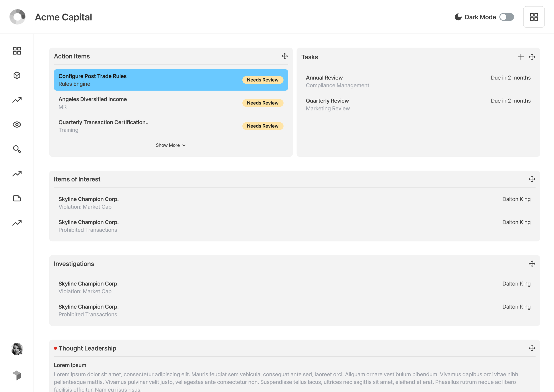Click the Show More chevron arrow
Screen dimensions: 554x392
coord(184,145)
